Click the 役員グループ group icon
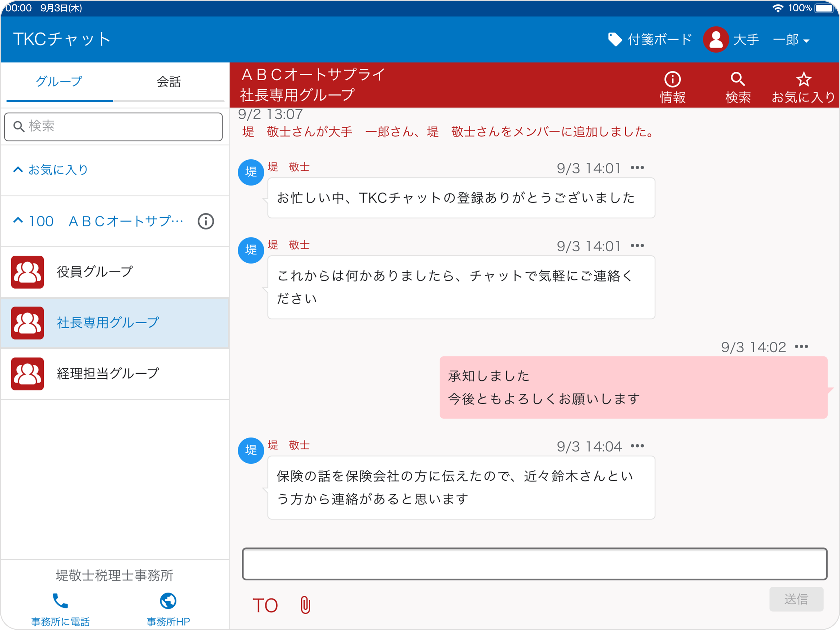 pos(27,272)
